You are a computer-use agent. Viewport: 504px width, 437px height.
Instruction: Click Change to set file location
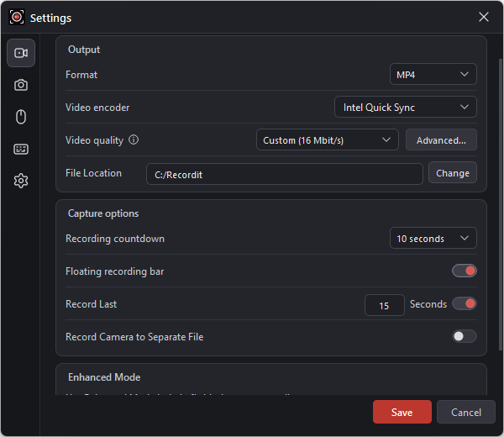pos(453,172)
